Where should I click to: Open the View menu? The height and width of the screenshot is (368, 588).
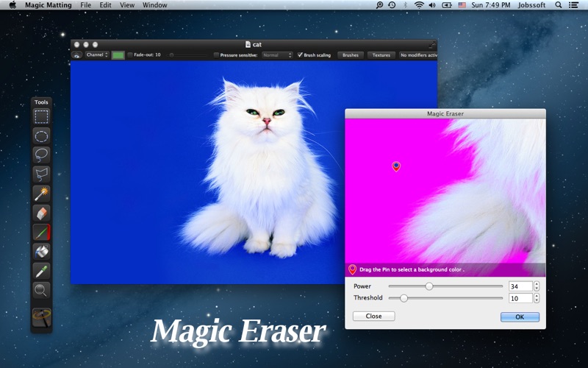click(x=127, y=5)
